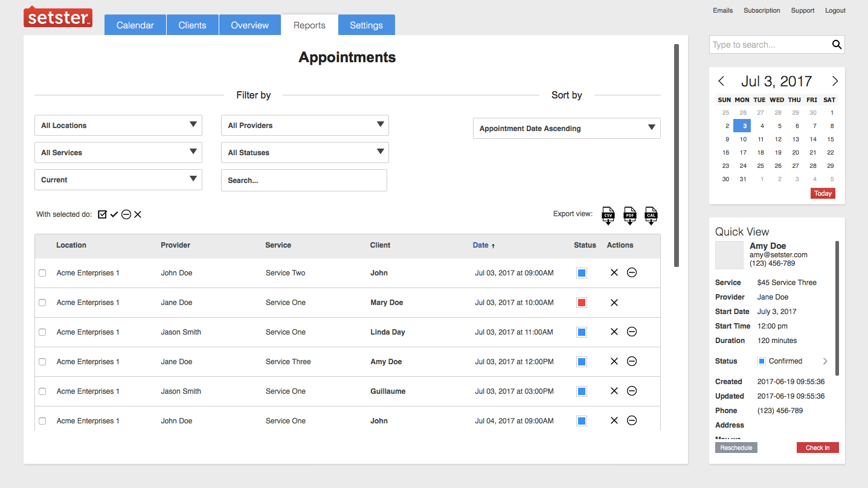This screenshot has width=868, height=488.
Task: Mark Guillaume's appointment as no-show
Action: pyautogui.click(x=632, y=391)
